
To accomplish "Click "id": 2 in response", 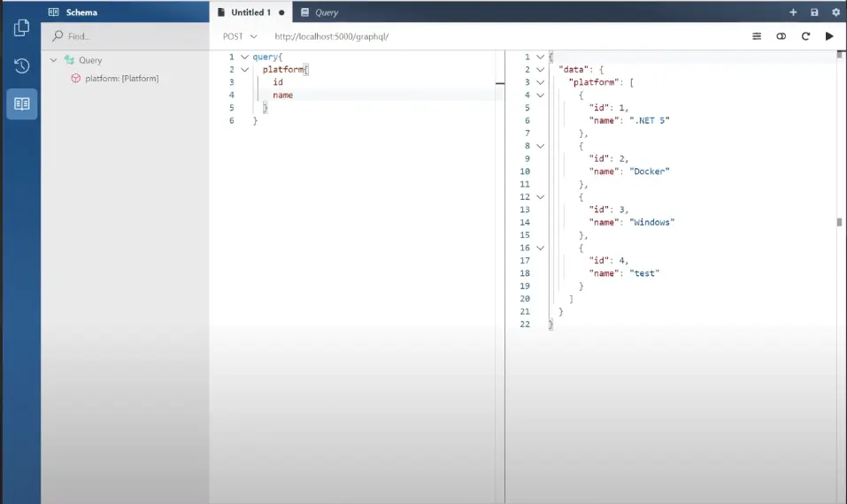I will [609, 158].
